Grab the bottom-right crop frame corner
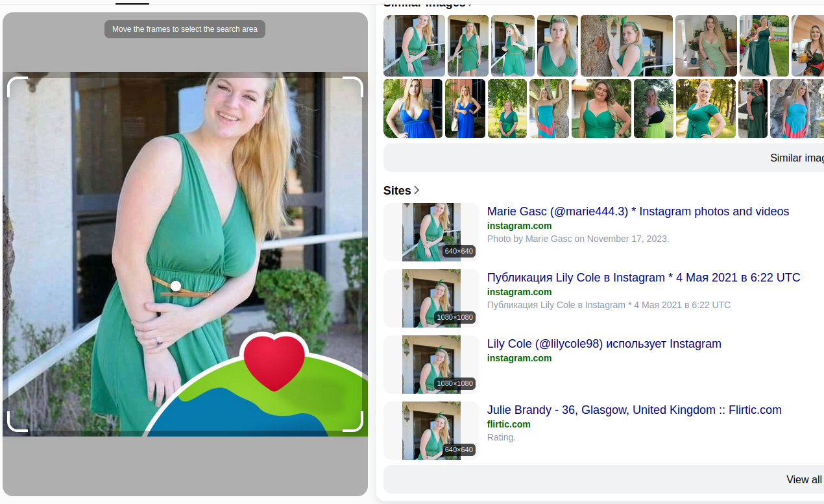The height and width of the screenshot is (504, 824). pyautogui.click(x=352, y=421)
